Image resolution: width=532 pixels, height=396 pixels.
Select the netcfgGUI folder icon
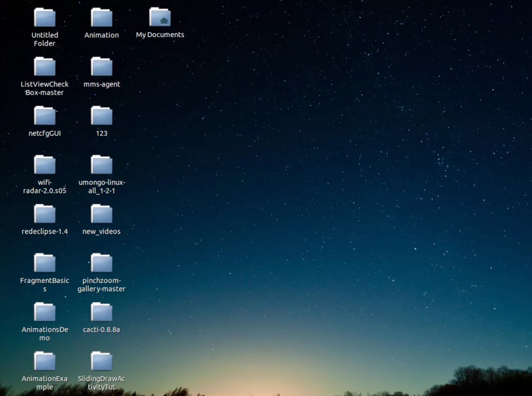coord(44,116)
